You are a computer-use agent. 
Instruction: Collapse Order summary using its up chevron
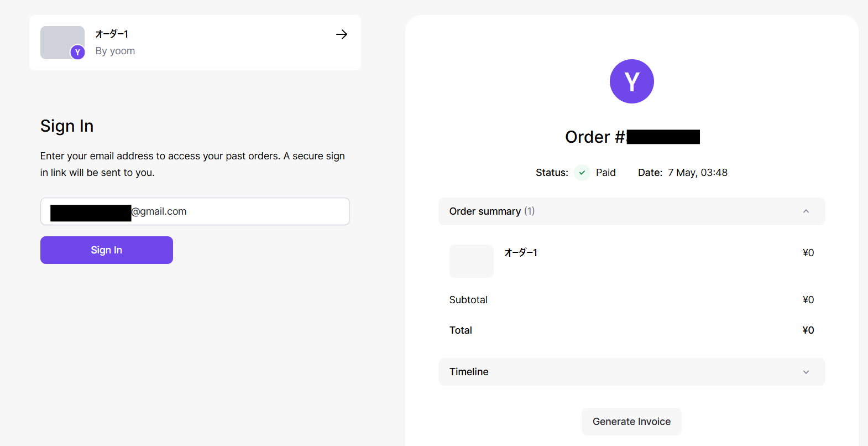pyautogui.click(x=806, y=211)
